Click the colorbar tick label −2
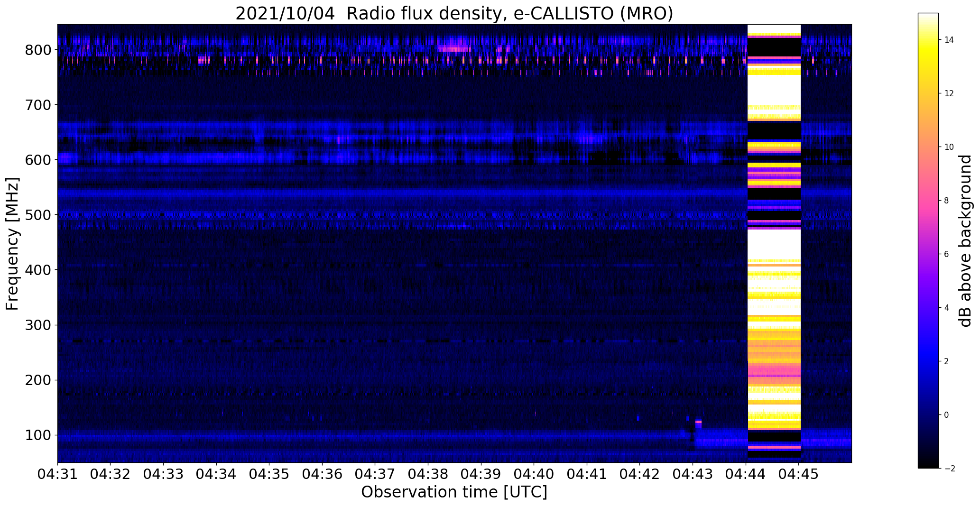This screenshot has width=980, height=506. coord(949,469)
